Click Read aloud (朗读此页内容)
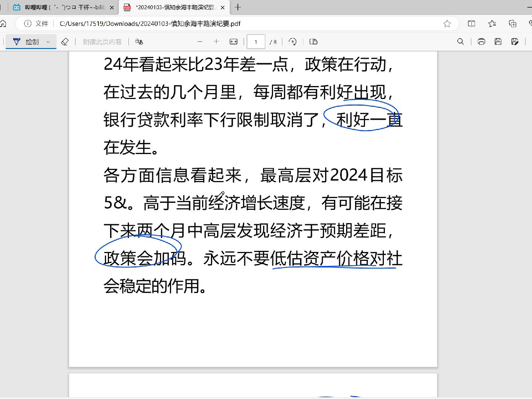 tap(102, 42)
